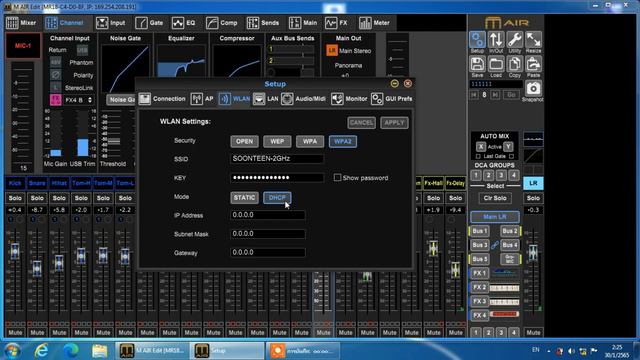Open the Monitor tab in Setup
This screenshot has height=360, width=640.
[349, 99]
